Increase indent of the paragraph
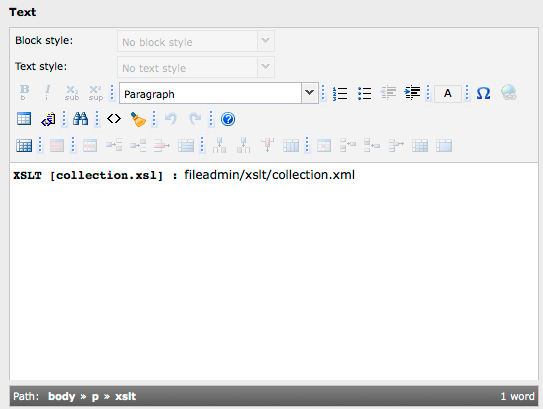543x409 pixels. [412, 93]
